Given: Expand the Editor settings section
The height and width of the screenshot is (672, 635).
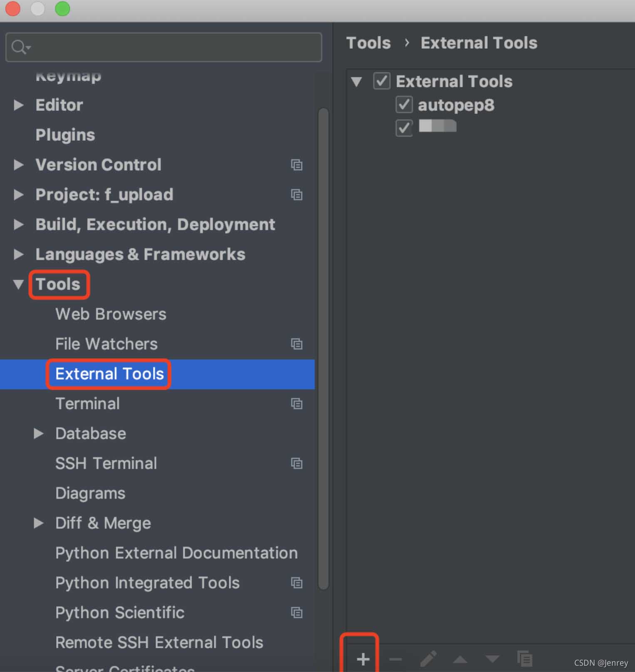Looking at the screenshot, I should click(18, 105).
